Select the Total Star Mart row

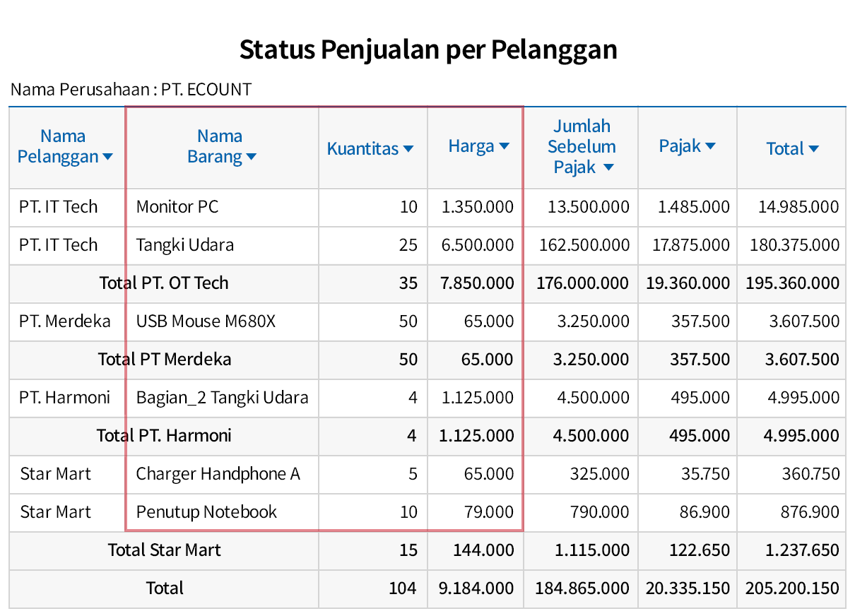163,550
